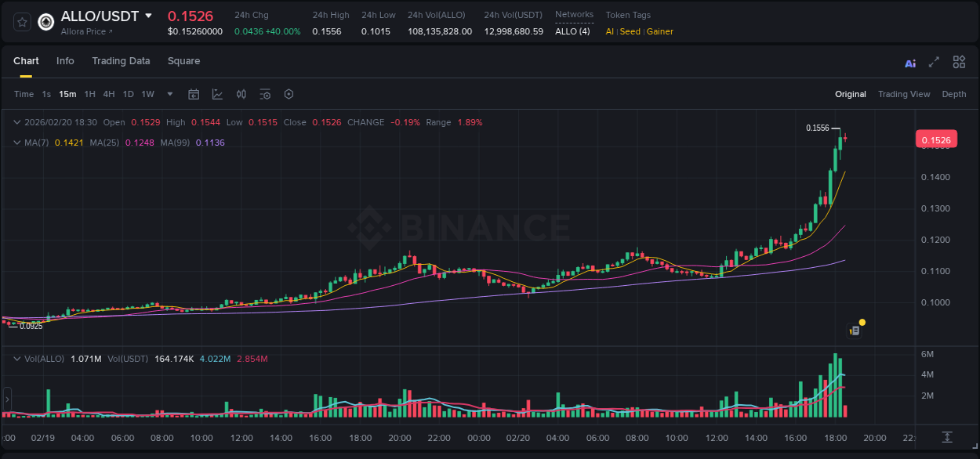Image resolution: width=980 pixels, height=459 pixels.
Task: Open the ALLO/USDT pair dropdown
Action: [148, 16]
